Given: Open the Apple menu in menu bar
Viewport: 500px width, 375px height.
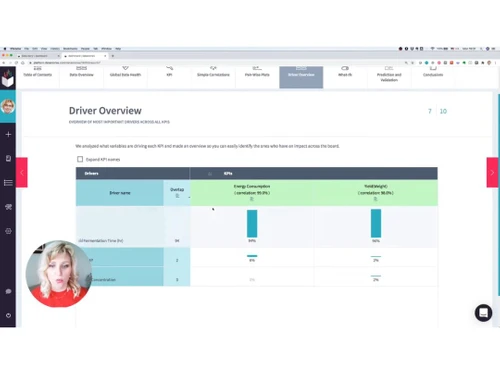Looking at the screenshot, I should (5, 49).
